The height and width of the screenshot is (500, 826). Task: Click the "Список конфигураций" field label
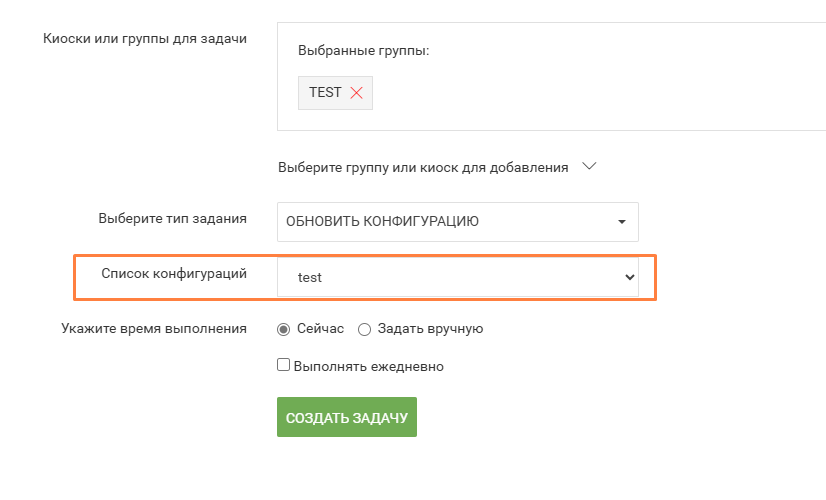click(x=174, y=273)
